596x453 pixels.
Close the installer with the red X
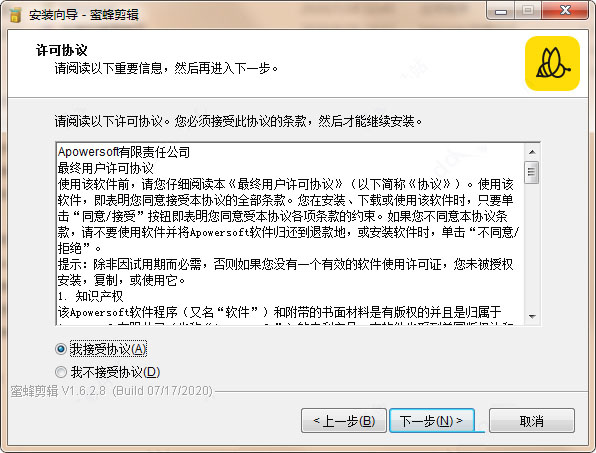coord(565,11)
